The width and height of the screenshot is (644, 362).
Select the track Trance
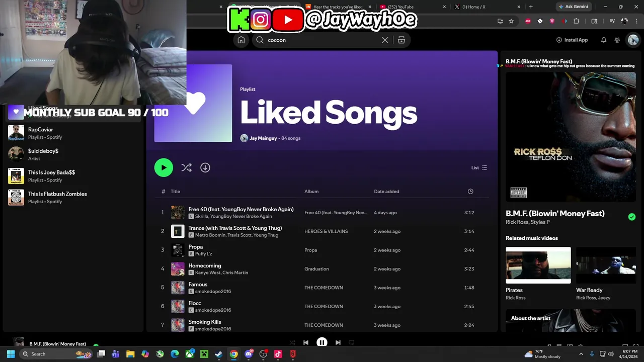pos(322,231)
